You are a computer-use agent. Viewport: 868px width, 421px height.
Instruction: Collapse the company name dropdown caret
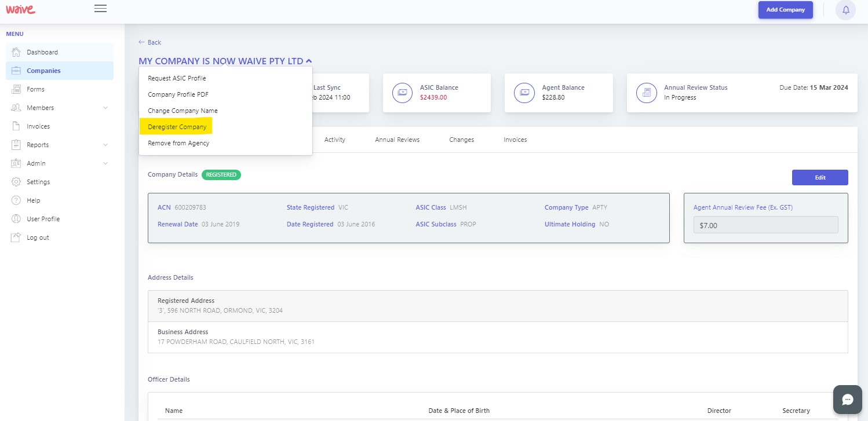(x=309, y=61)
